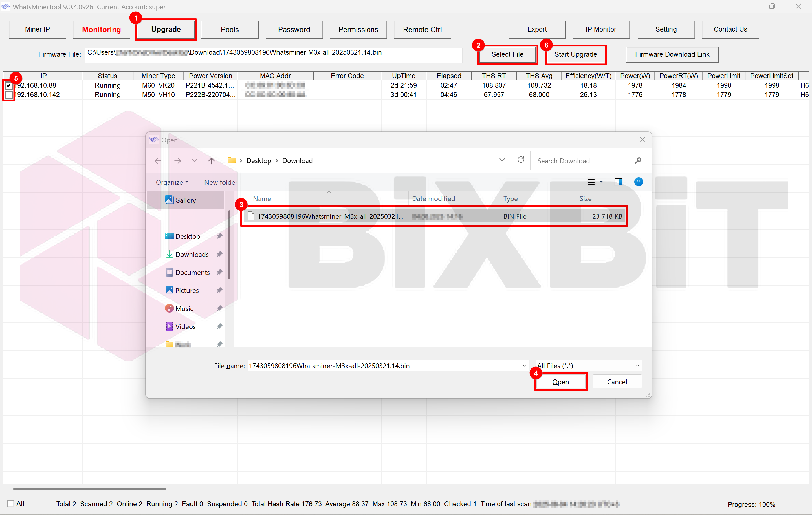This screenshot has height=515, width=812.
Task: Select the Whatsminer-M3x bin file
Action: (x=434, y=216)
